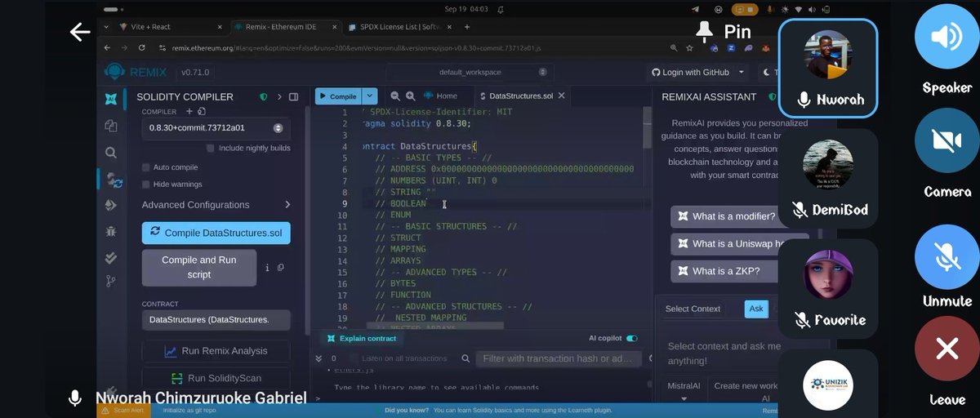Go back using the back arrow
The image size is (980, 418).
[79, 32]
